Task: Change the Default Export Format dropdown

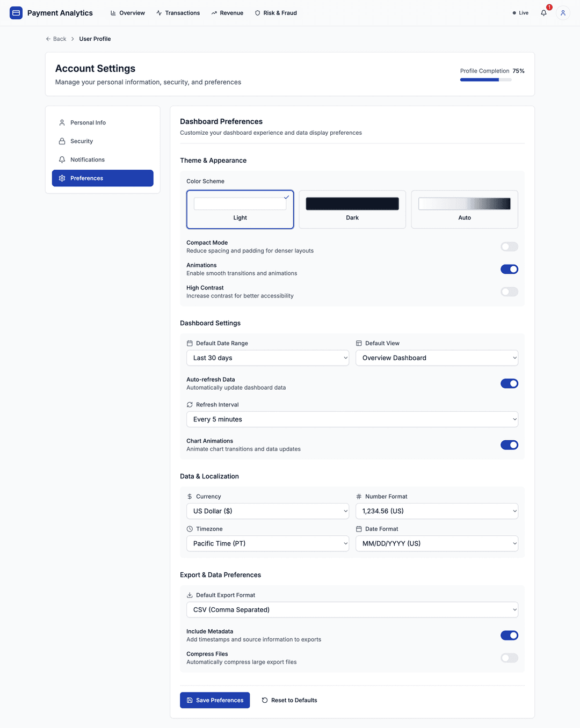Action: pos(352,609)
